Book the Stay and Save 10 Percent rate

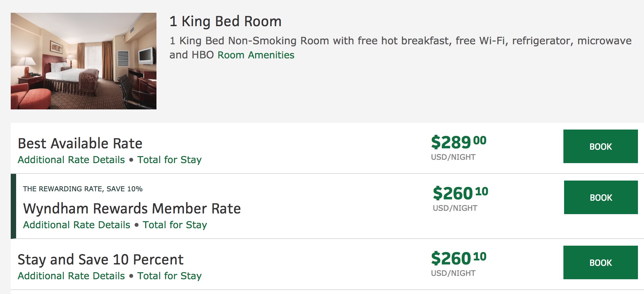coord(600,262)
